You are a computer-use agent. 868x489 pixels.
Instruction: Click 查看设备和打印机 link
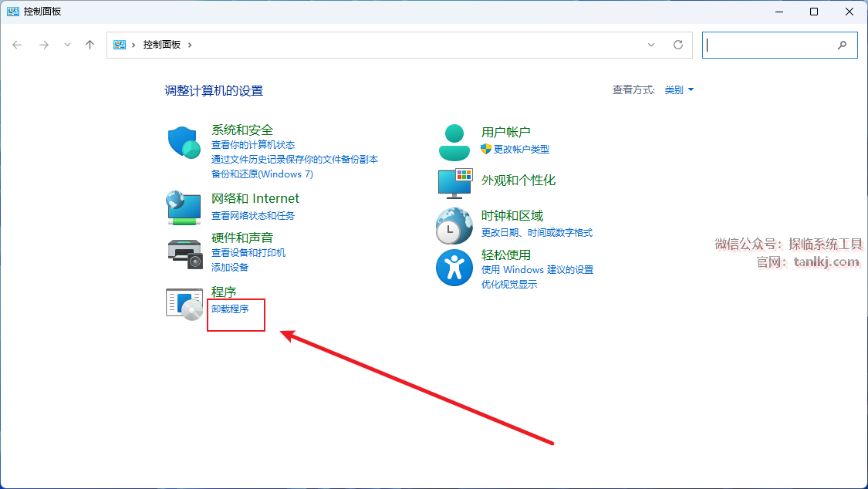click(248, 253)
